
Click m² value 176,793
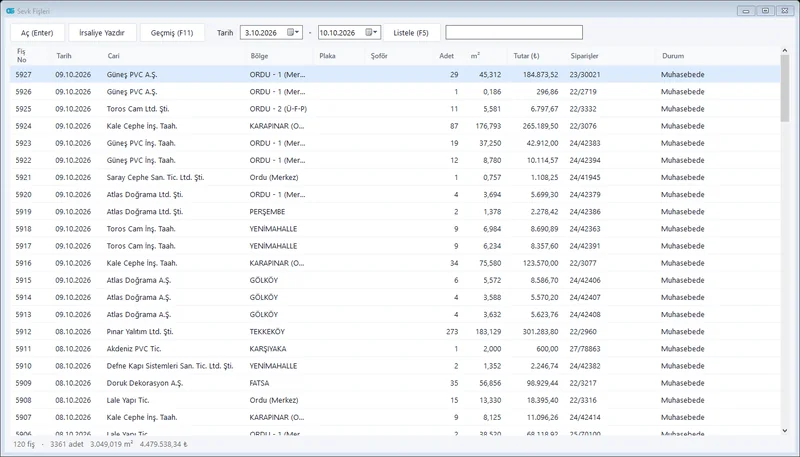click(488, 126)
